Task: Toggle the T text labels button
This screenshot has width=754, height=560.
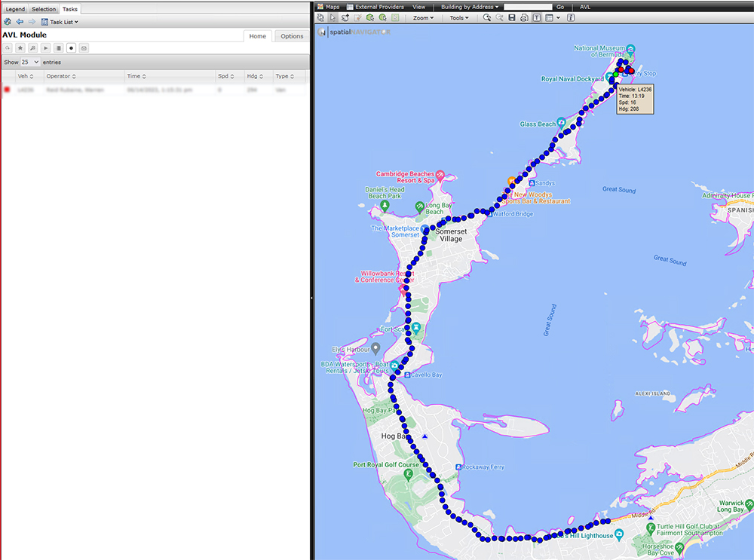Action: (537, 18)
